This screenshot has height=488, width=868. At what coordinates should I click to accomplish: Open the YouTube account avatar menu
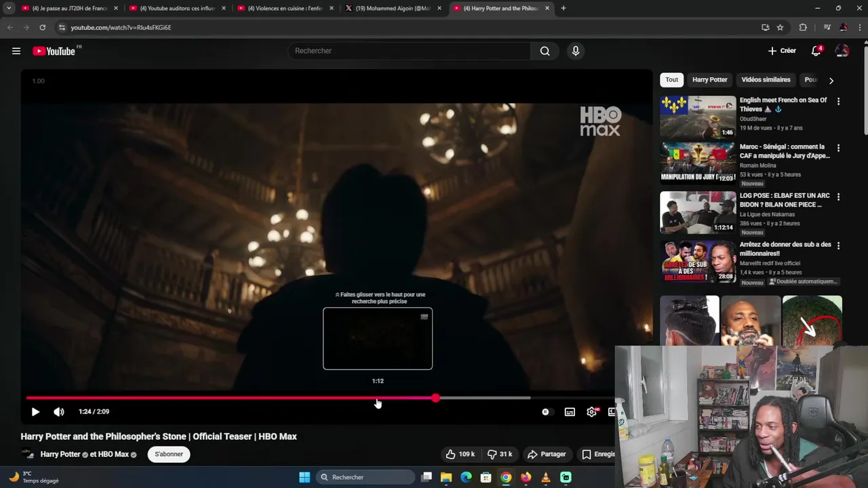point(842,51)
